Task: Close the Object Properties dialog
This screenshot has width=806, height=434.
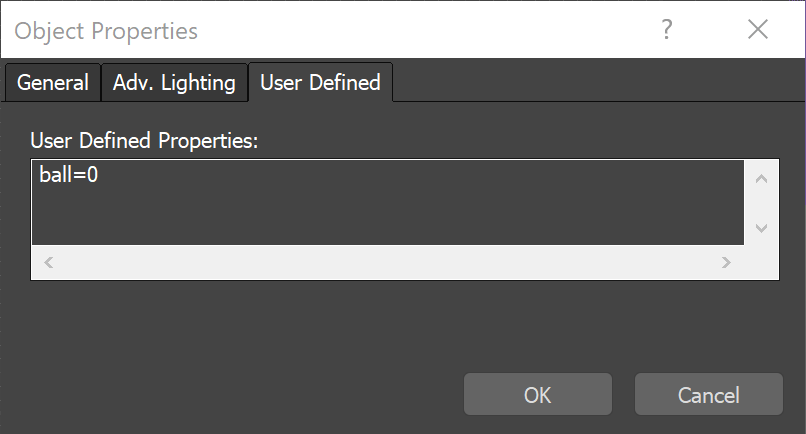Action: coord(758,30)
